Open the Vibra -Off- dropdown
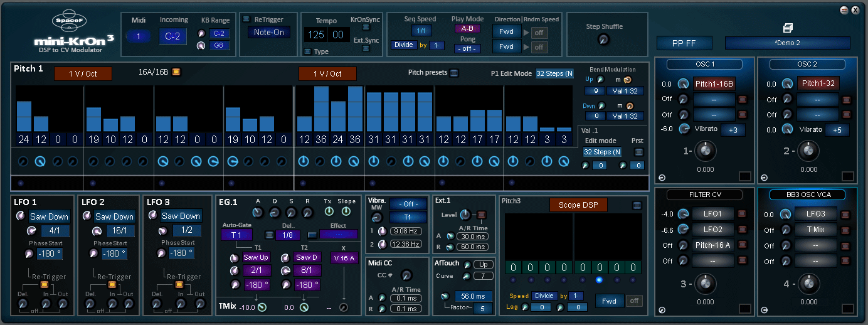This screenshot has width=868, height=325. click(407, 204)
